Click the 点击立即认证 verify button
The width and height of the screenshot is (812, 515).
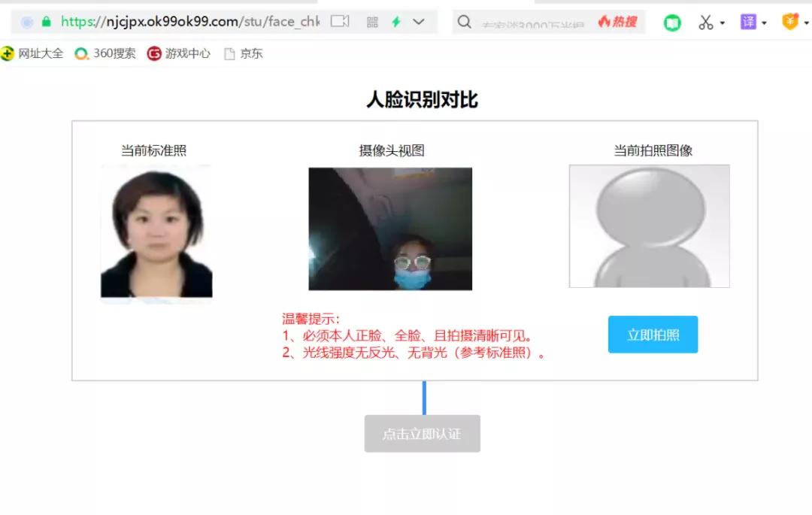[423, 433]
